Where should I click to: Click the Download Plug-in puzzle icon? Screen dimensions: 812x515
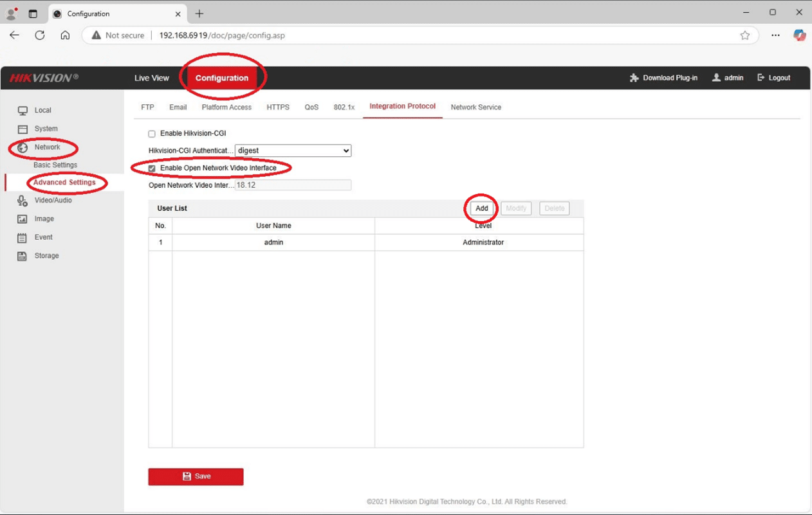[x=634, y=78]
